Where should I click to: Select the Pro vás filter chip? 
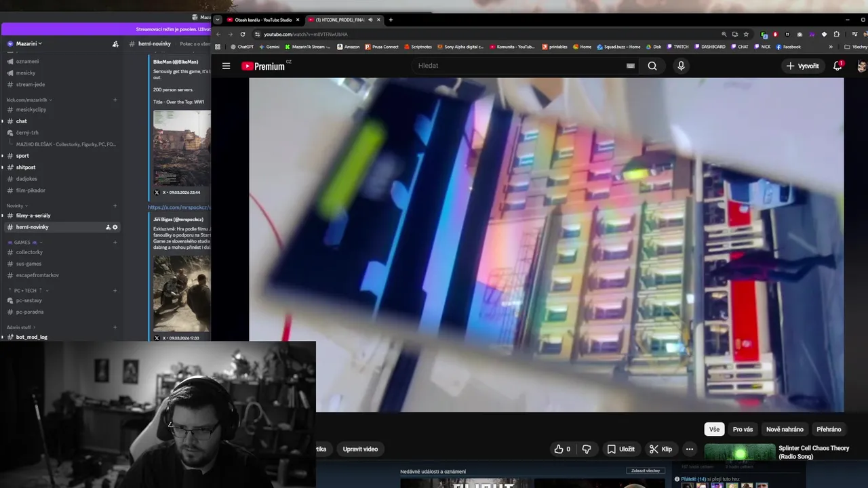click(x=743, y=429)
